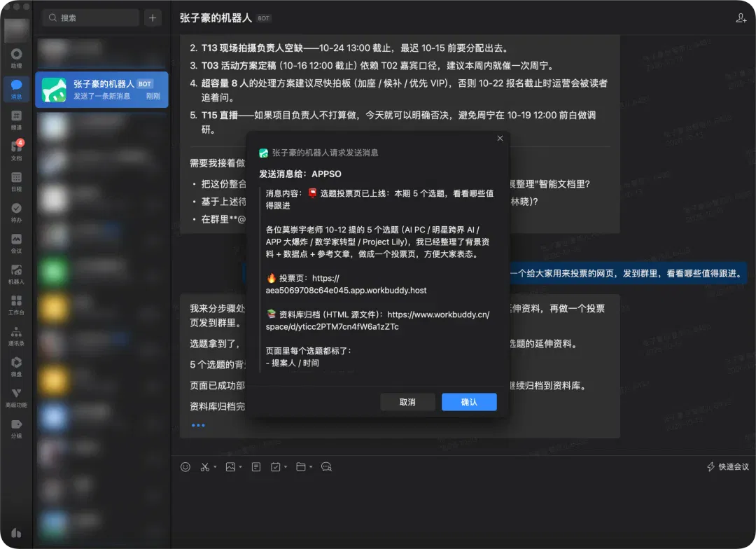
Task: Click the lightning 快速会议 quick meeting button
Action: (x=727, y=466)
